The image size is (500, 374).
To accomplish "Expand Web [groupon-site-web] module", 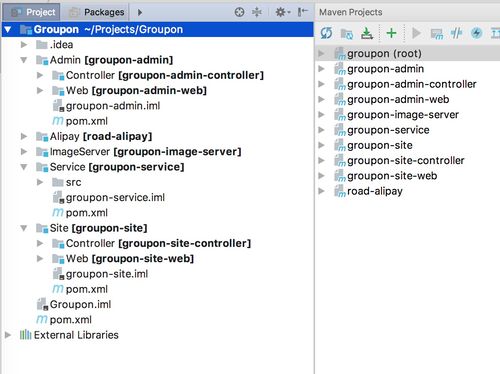I will pos(40,258).
